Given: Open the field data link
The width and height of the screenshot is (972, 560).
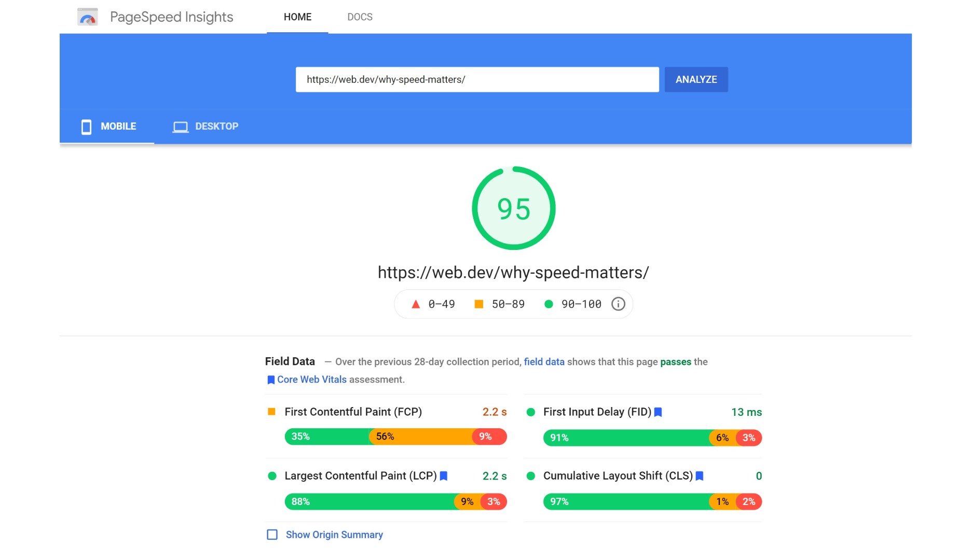Looking at the screenshot, I should pos(544,362).
